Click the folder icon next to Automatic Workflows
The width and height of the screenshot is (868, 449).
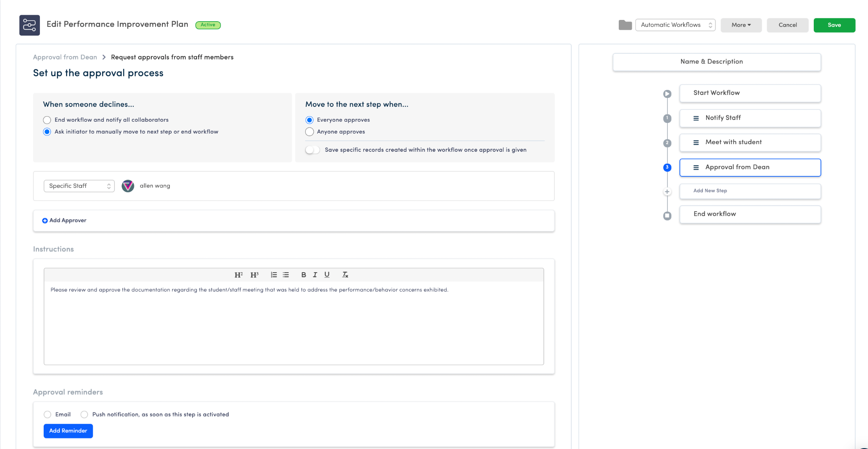click(625, 25)
